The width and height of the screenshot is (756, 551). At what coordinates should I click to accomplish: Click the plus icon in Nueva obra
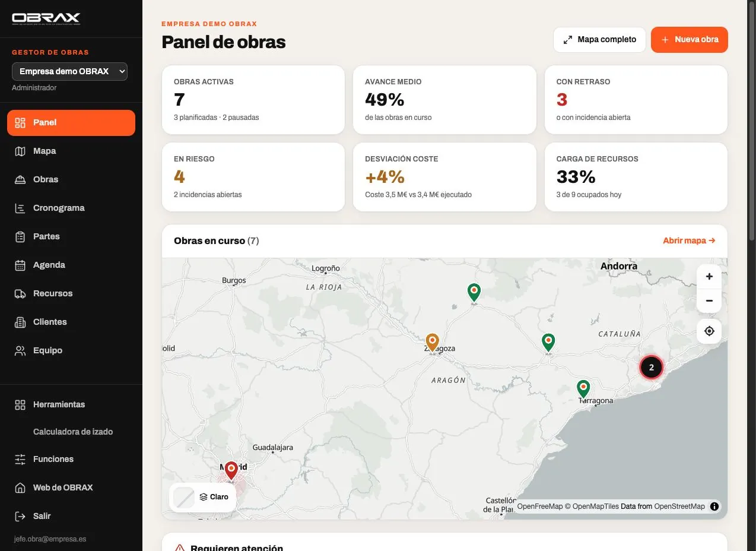(665, 40)
